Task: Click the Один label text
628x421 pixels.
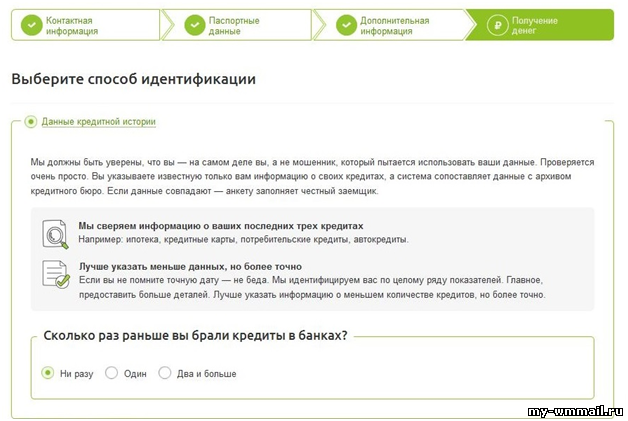Action: pos(135,374)
